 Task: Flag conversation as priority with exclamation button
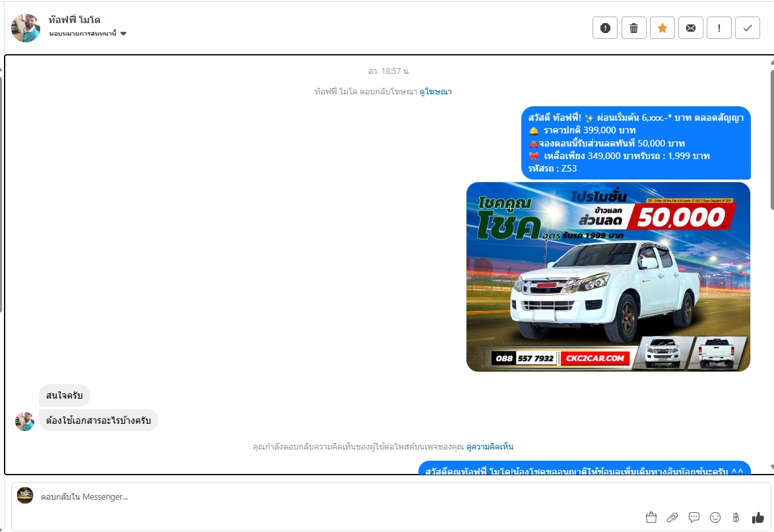click(719, 28)
